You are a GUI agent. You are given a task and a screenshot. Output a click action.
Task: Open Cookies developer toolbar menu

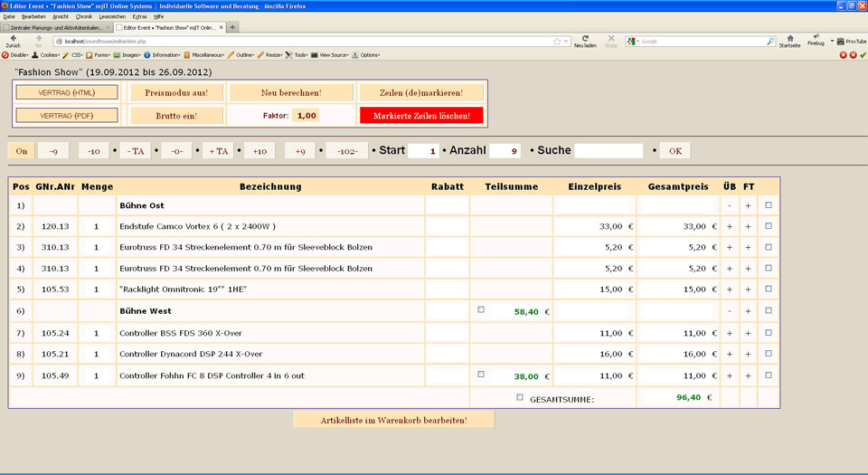[x=45, y=55]
